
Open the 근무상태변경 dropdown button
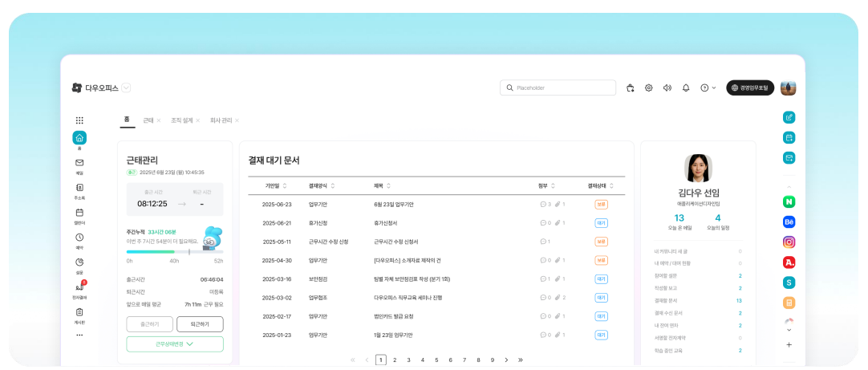click(175, 344)
